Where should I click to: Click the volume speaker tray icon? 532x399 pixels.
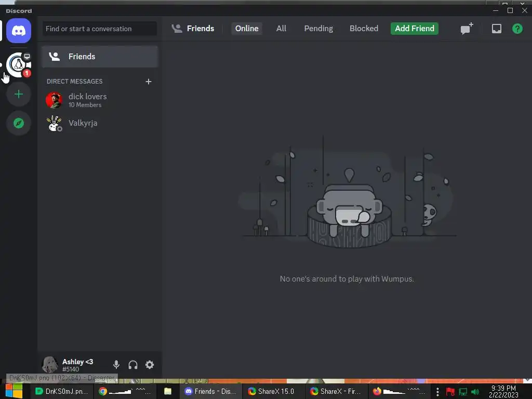pyautogui.click(x=475, y=392)
